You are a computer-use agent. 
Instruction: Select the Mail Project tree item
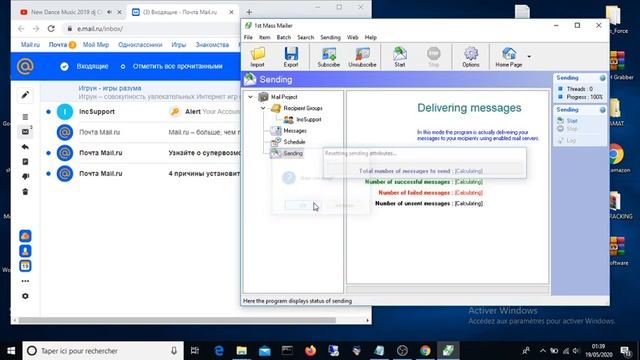(x=284, y=97)
